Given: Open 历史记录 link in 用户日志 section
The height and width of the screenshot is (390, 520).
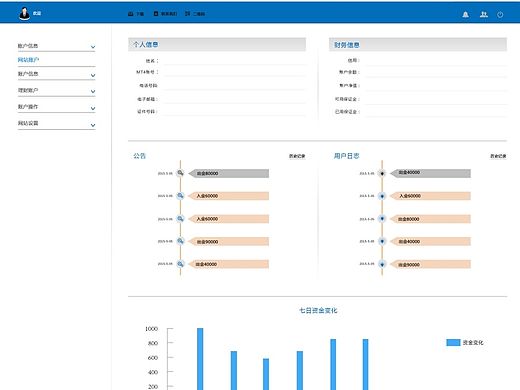Looking at the screenshot, I should point(498,156).
